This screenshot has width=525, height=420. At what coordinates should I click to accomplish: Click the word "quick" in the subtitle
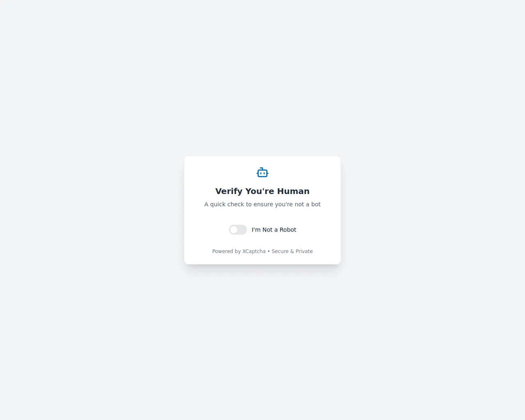click(x=219, y=204)
